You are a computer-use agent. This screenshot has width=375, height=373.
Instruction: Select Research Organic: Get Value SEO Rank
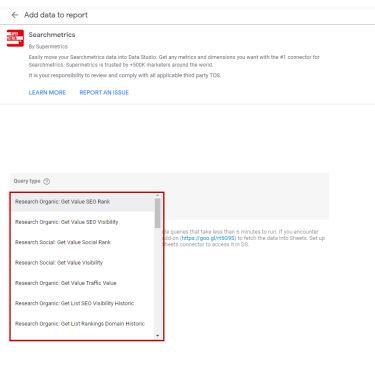[83, 202]
